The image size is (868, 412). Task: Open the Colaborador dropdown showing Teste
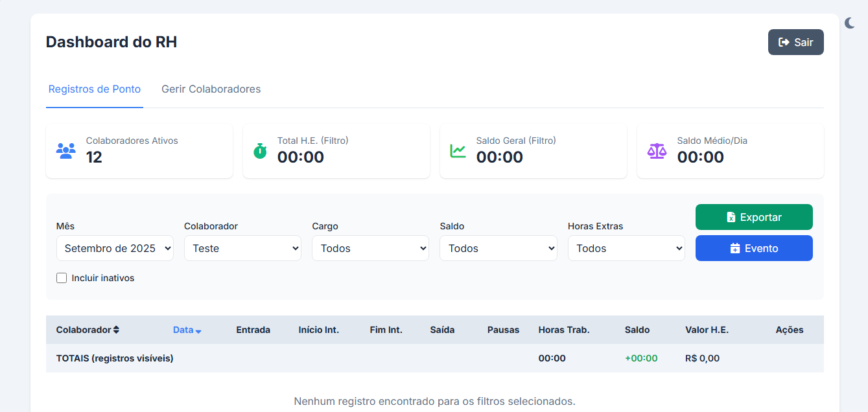pos(242,248)
